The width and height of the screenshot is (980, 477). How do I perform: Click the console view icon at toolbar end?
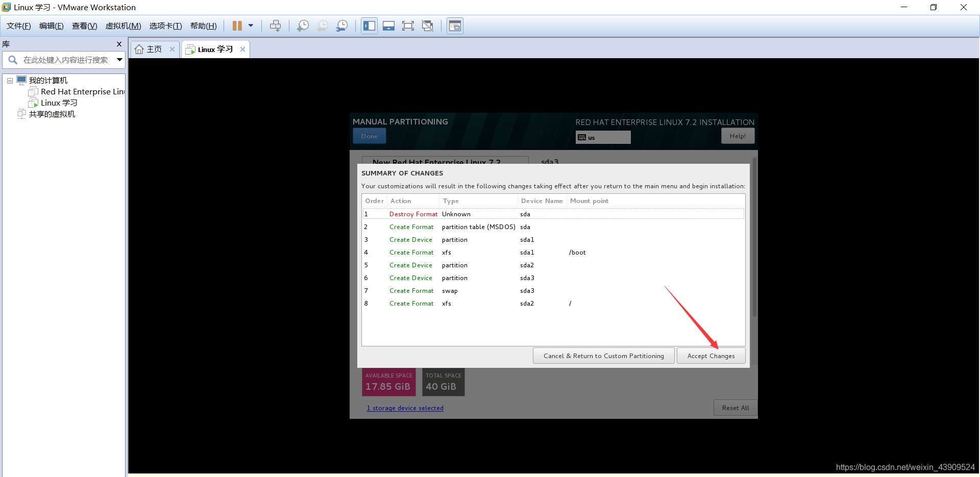[x=455, y=26]
